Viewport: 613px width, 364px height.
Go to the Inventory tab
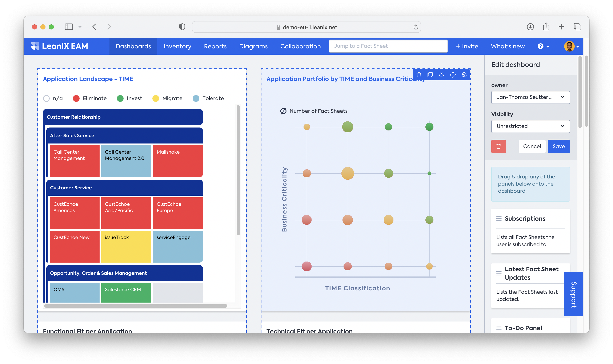point(177,46)
